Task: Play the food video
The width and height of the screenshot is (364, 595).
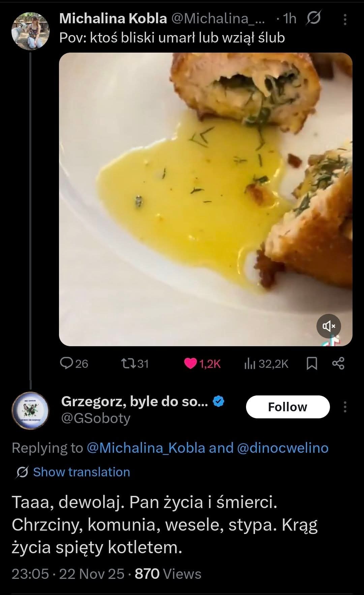Action: click(x=206, y=199)
